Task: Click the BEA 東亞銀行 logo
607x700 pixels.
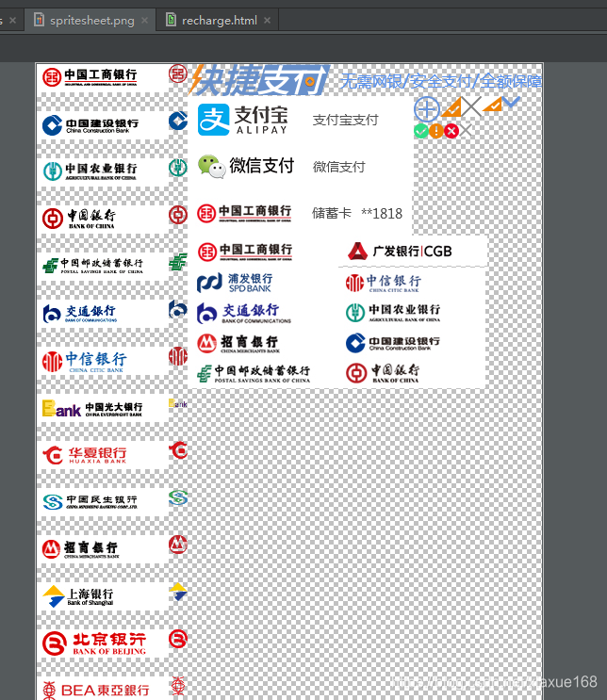Action: (96, 690)
